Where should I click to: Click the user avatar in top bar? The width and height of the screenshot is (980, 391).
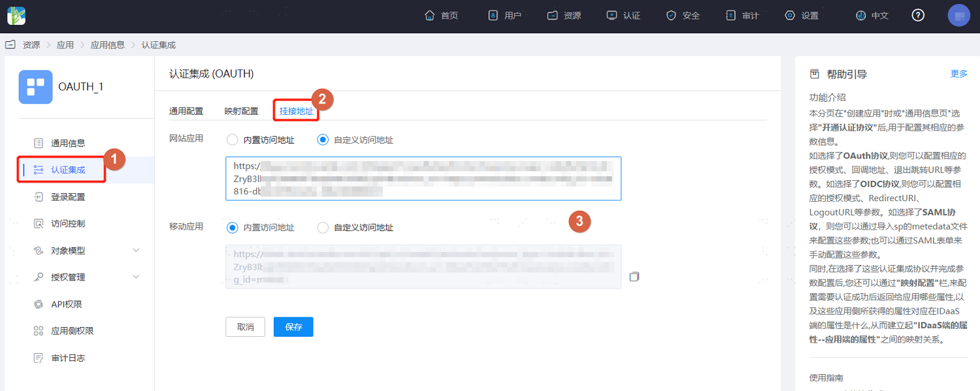pyautogui.click(x=959, y=16)
